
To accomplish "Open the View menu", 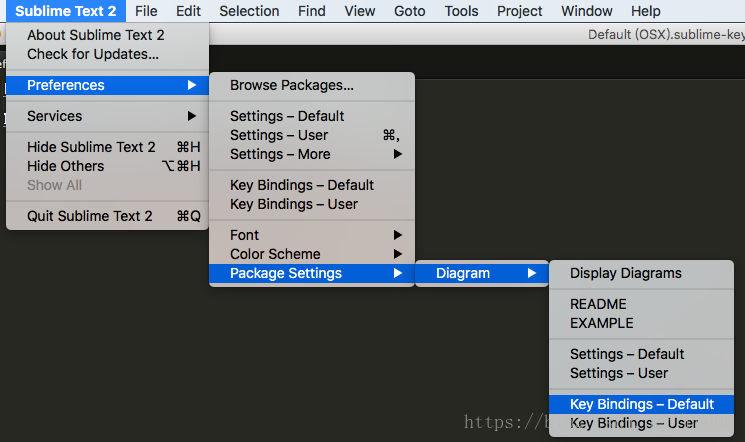I will (360, 11).
